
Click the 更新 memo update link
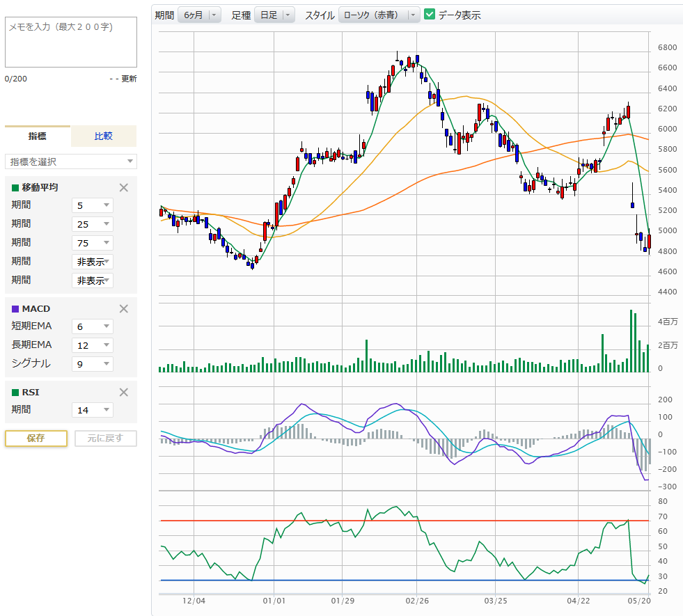click(129, 79)
